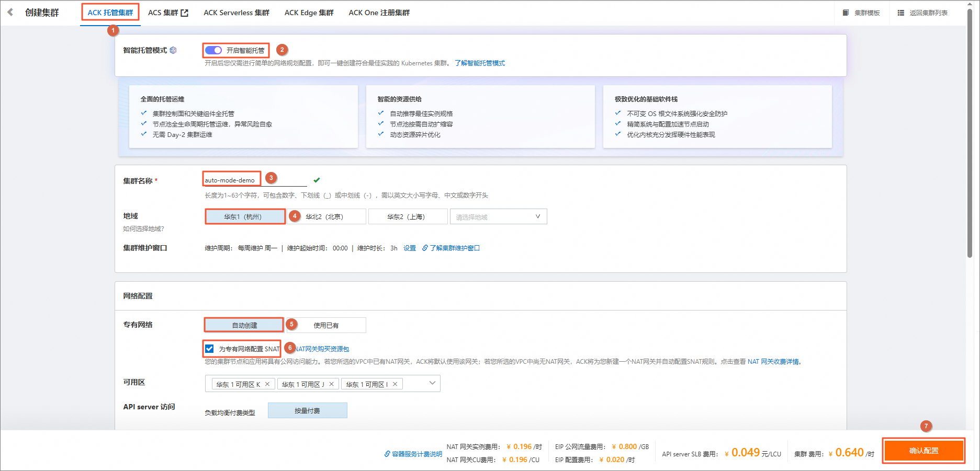The image size is (980, 471).
Task: Click the 智能的资源供给 card heading
Action: (399, 99)
